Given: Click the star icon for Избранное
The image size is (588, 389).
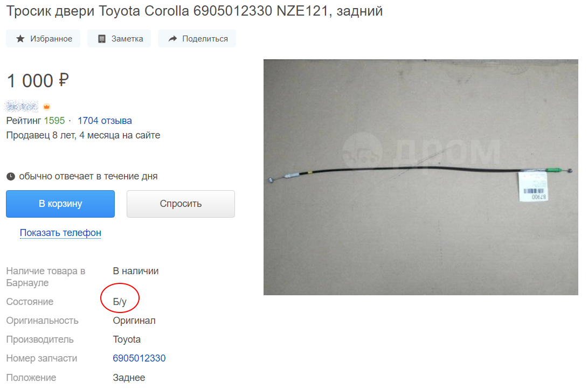Looking at the screenshot, I should point(20,39).
